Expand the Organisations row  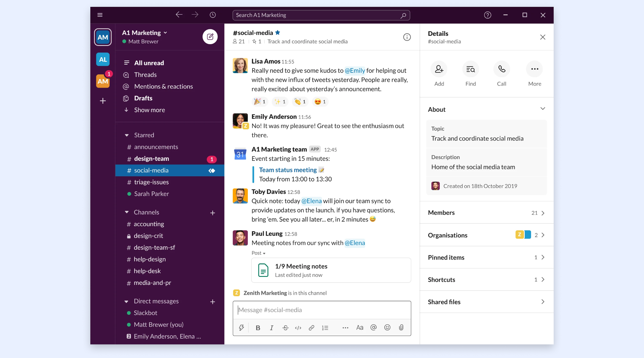pos(487,235)
